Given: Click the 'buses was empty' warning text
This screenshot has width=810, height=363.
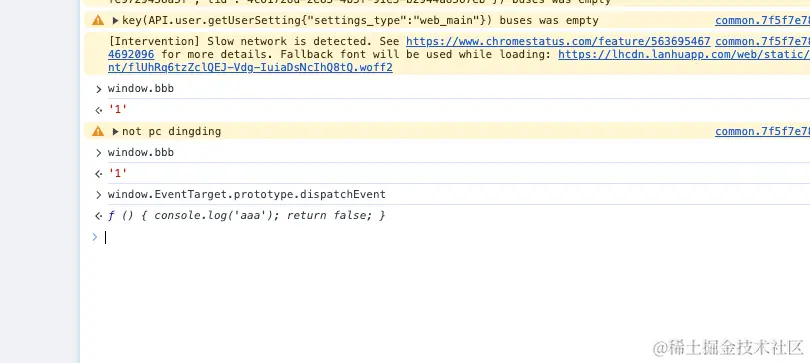Looking at the screenshot, I should point(549,21).
